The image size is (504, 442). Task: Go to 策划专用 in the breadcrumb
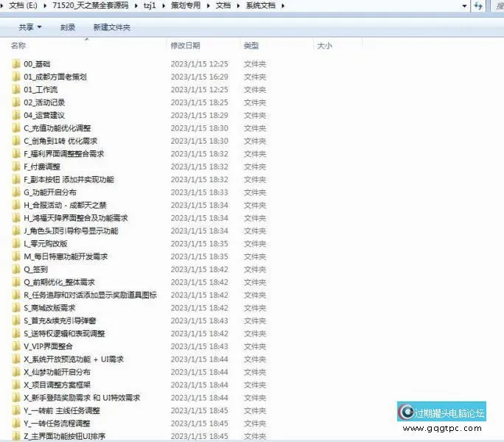point(186,5)
